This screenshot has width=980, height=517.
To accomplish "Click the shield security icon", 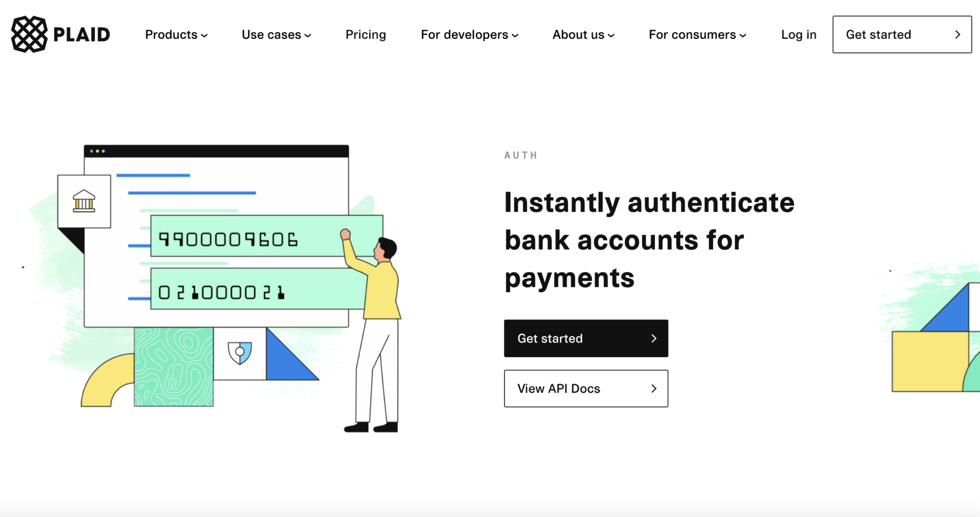I will point(239,353).
